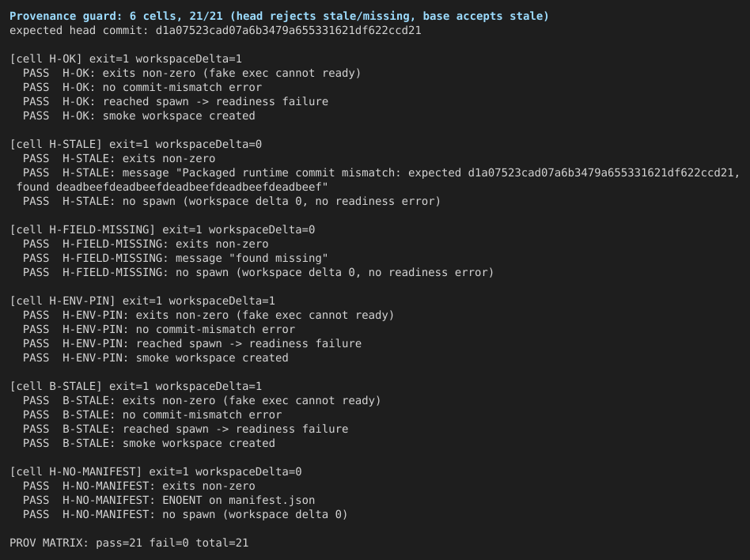Image resolution: width=750 pixels, height=560 pixels.
Task: Click H-STALE no spawn workspace delta line
Action: pos(232,202)
